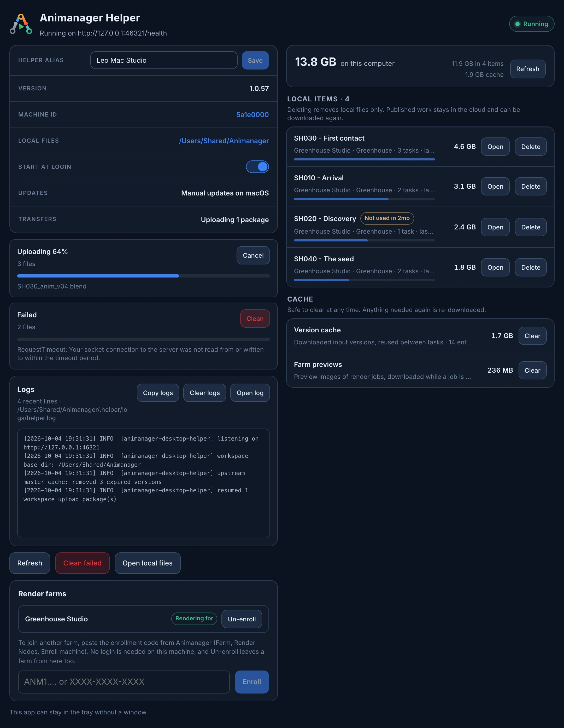Refresh the storage usage summary

528,69
